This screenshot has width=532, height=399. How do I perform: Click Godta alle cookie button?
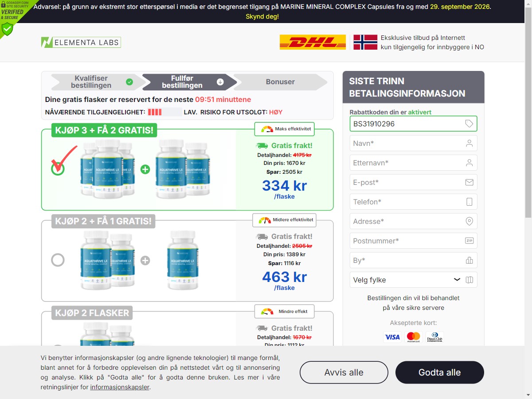tap(440, 372)
